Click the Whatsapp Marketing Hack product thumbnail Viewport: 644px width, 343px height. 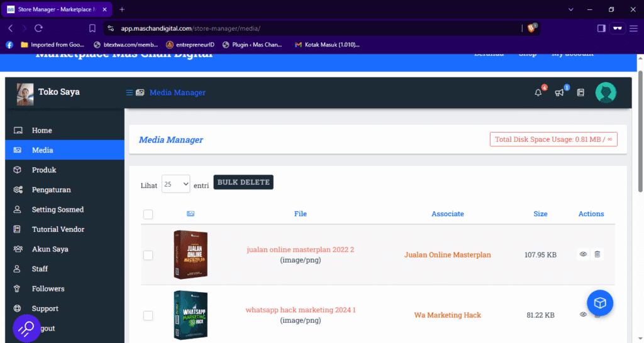tap(191, 315)
